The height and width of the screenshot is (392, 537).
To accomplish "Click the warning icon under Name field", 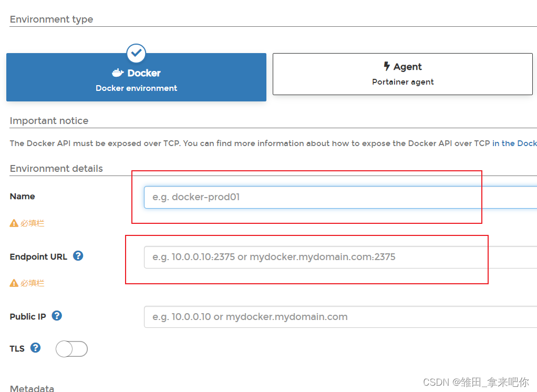I will click(x=14, y=223).
